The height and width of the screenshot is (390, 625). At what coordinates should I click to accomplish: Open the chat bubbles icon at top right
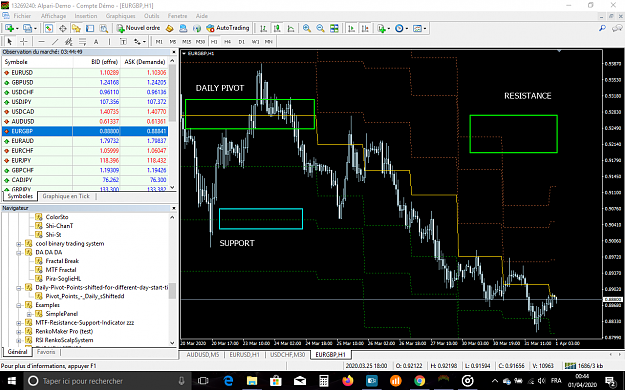click(x=617, y=28)
